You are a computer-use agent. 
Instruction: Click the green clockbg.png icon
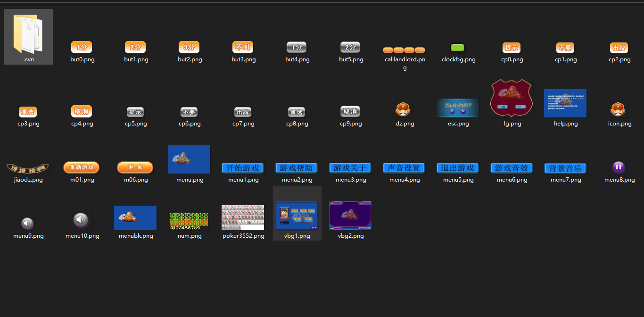click(458, 48)
